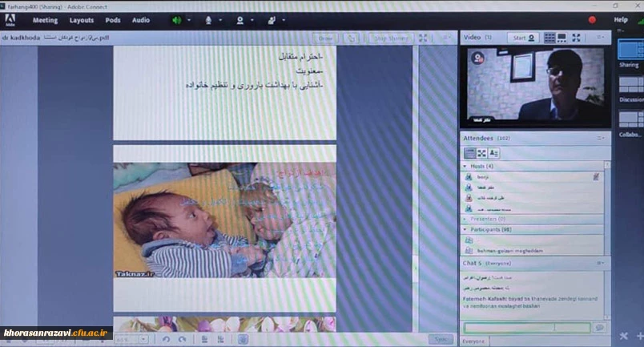This screenshot has width=644, height=347.
Task: Click in the chat message input field
Action: click(x=527, y=327)
